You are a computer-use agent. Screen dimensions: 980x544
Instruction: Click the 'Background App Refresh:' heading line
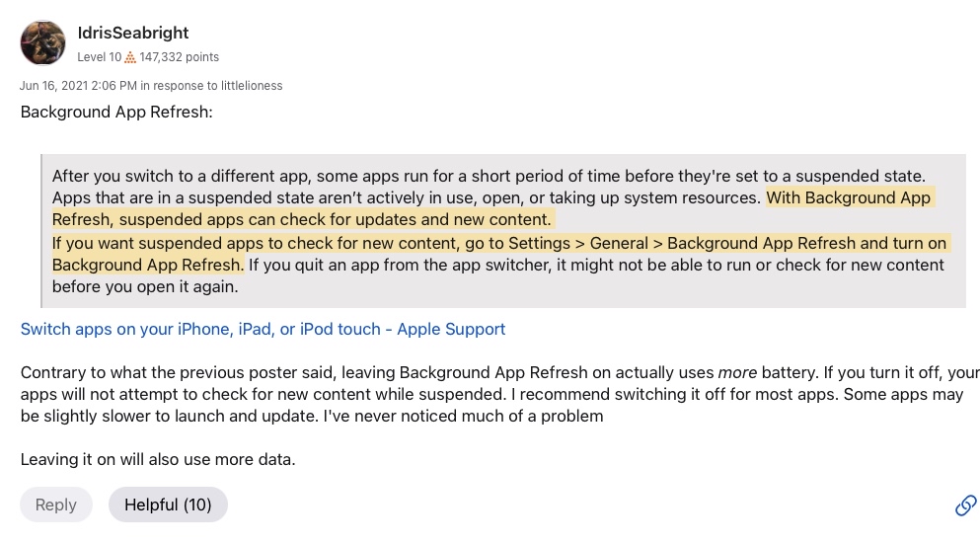(116, 112)
